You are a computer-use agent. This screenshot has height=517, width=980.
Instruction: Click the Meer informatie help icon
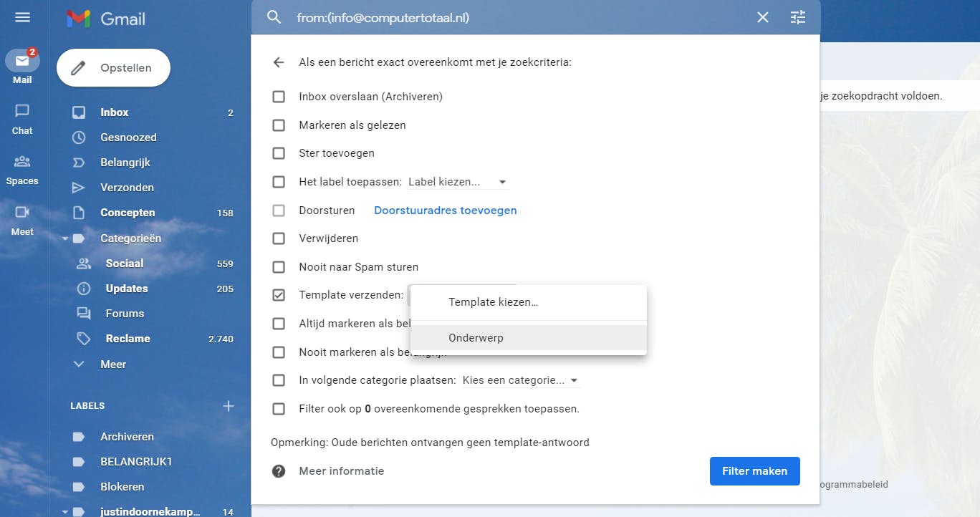279,471
